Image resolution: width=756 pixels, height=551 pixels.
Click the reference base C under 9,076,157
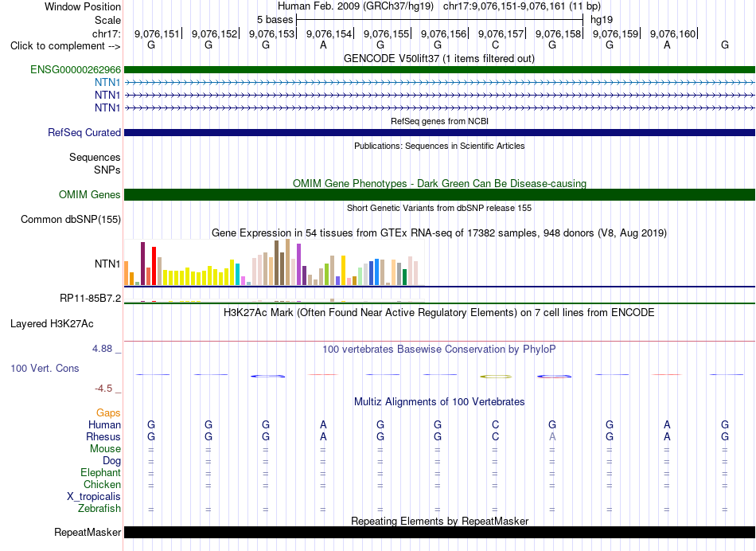click(495, 45)
